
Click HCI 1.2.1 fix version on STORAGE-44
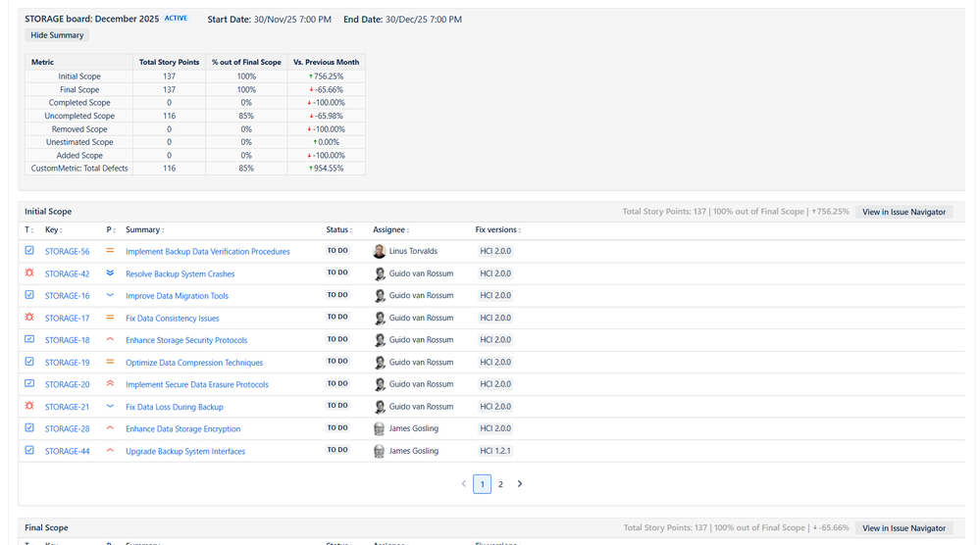(495, 451)
